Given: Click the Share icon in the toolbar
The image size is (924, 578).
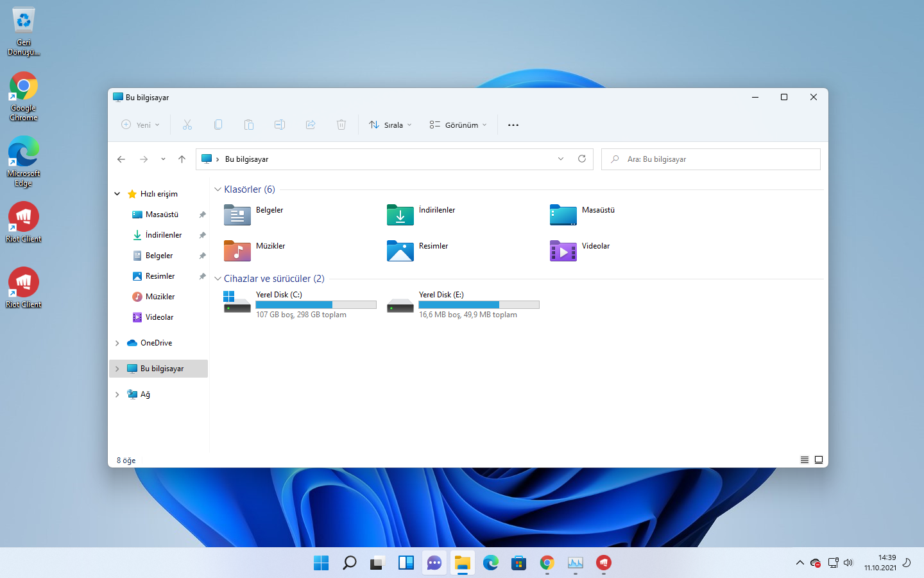Looking at the screenshot, I should coord(311,125).
